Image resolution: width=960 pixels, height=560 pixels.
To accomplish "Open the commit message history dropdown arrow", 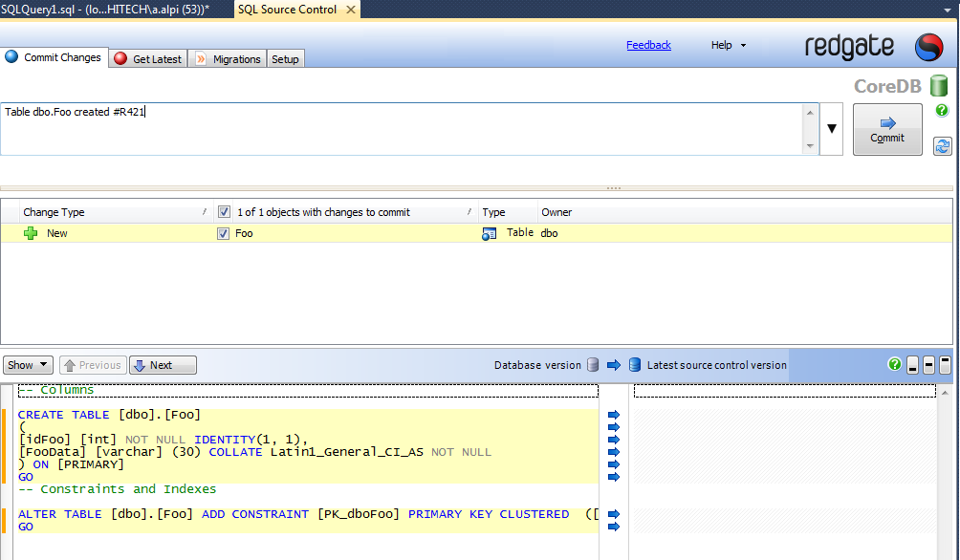I will coord(832,129).
